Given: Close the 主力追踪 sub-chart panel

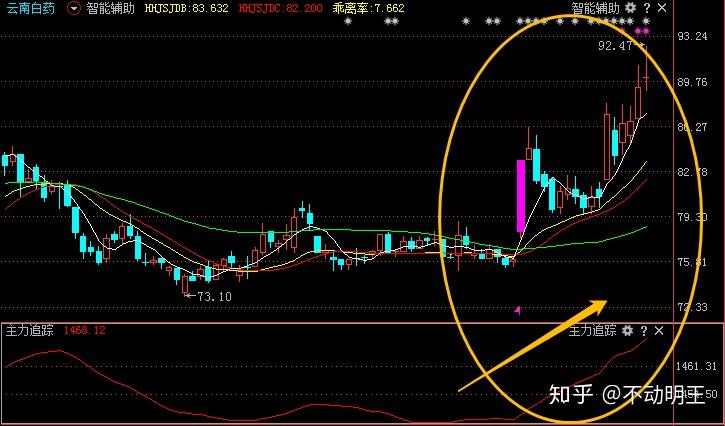Looking at the screenshot, I should [x=659, y=331].
